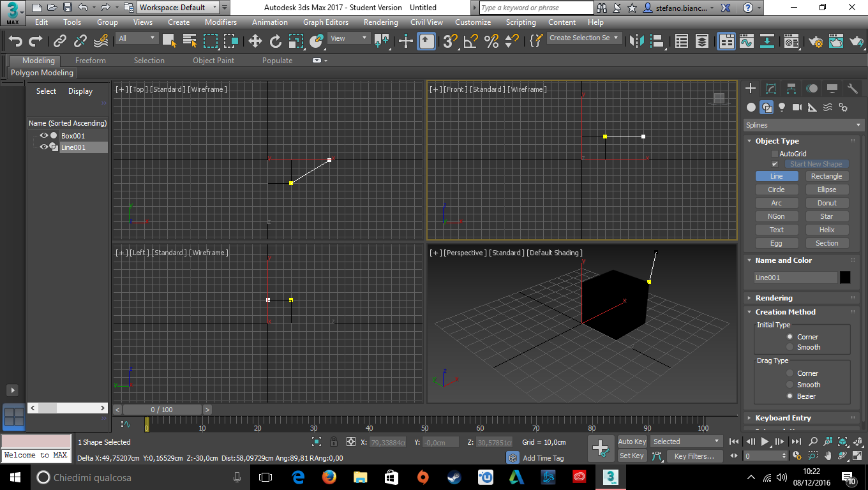Click the Line001 object name field
Screen dimensions: 868x490
(795, 278)
